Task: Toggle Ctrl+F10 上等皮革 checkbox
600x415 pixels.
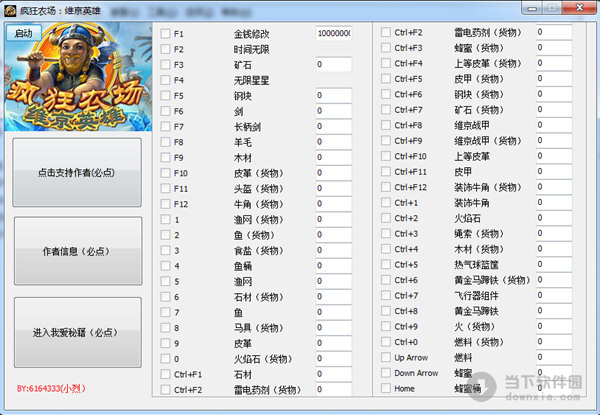Action: 386,156
